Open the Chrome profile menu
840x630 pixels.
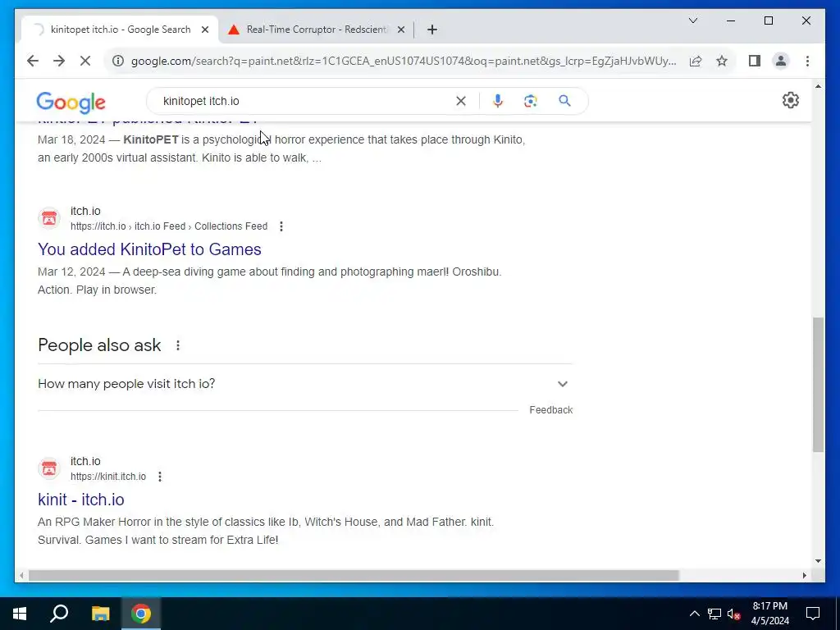[x=781, y=61]
